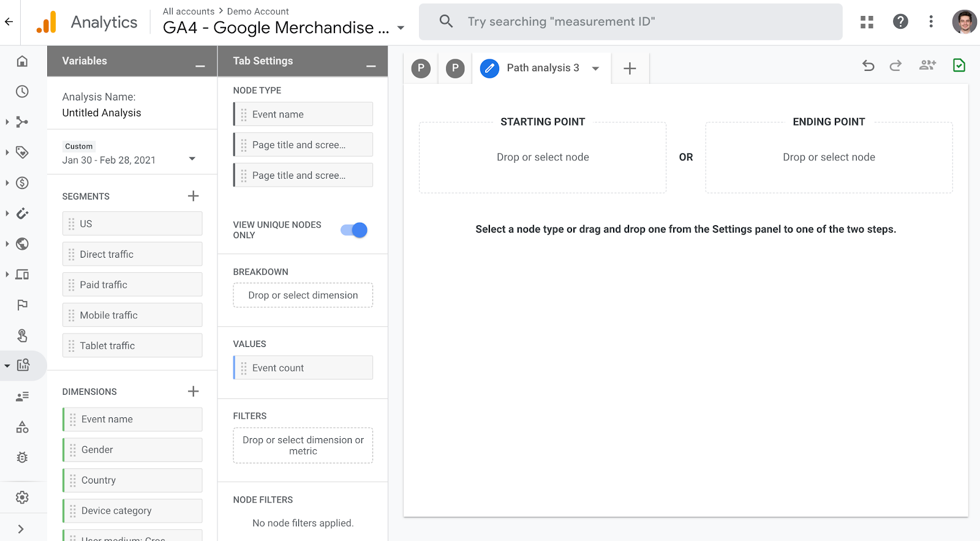Redo the last change
The height and width of the screenshot is (541, 980).
pos(895,65)
